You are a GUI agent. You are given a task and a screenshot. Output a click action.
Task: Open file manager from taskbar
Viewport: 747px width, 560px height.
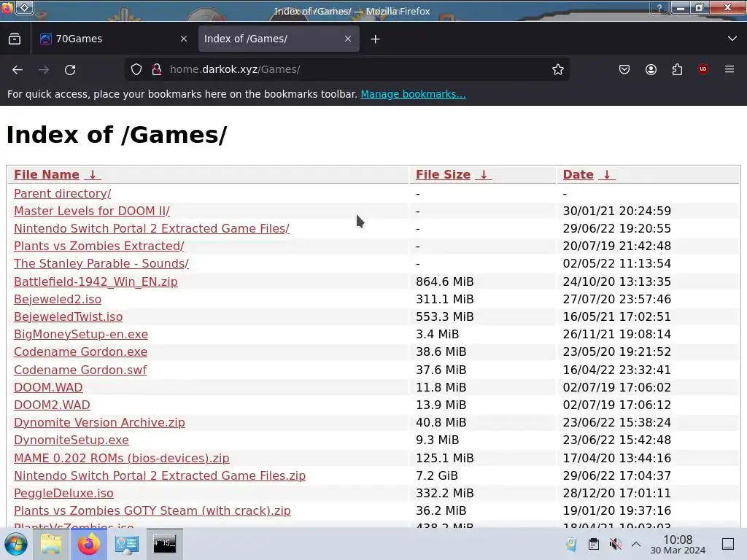point(51,544)
